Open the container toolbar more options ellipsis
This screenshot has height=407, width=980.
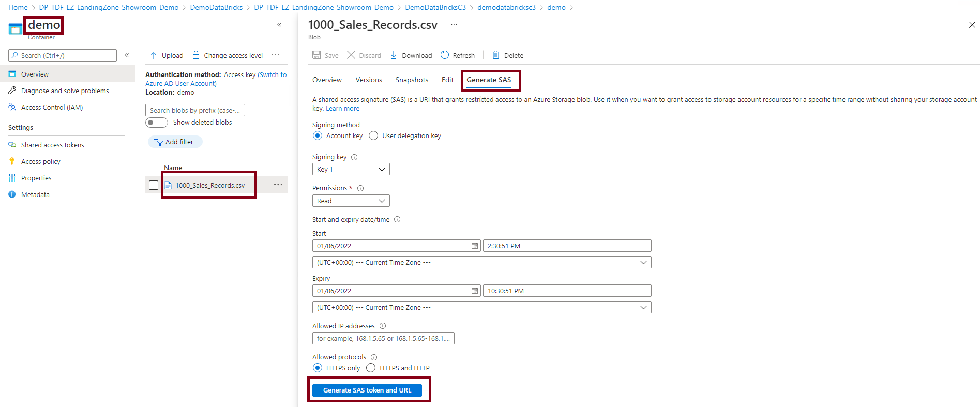[275, 55]
